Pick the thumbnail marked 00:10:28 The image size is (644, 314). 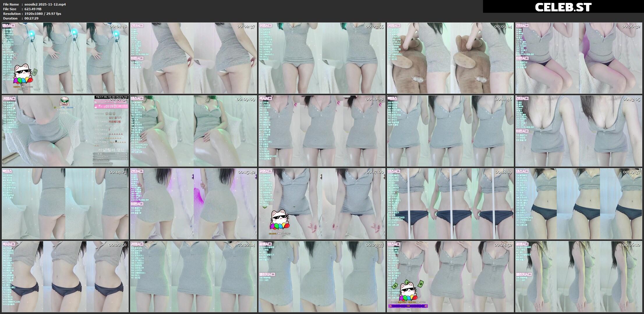[x=322, y=131]
